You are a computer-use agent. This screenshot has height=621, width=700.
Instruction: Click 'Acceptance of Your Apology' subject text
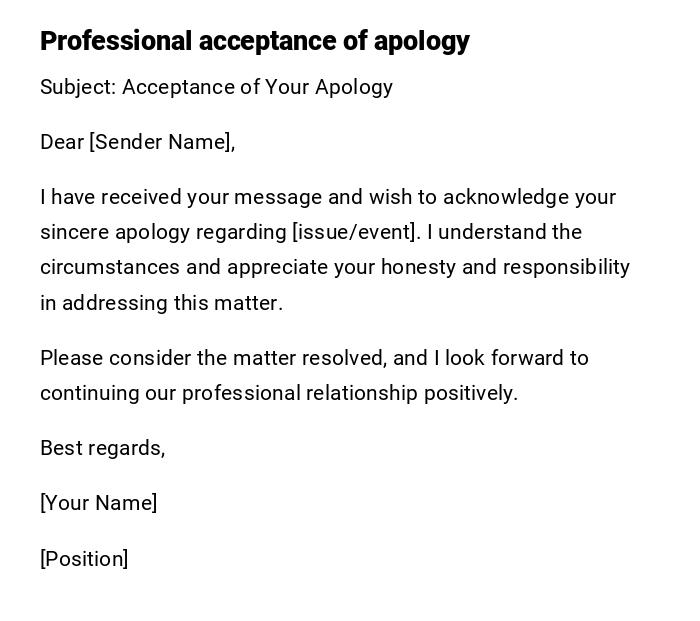(257, 87)
